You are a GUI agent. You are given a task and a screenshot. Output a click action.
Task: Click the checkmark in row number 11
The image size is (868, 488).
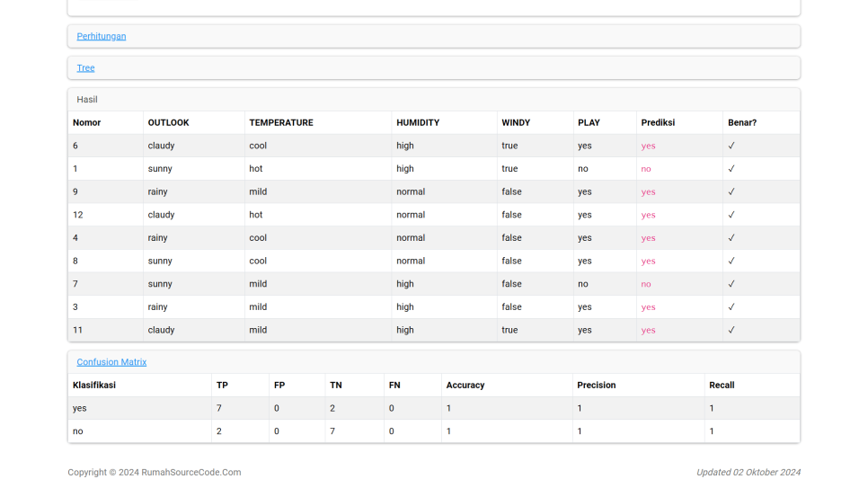pos(731,331)
